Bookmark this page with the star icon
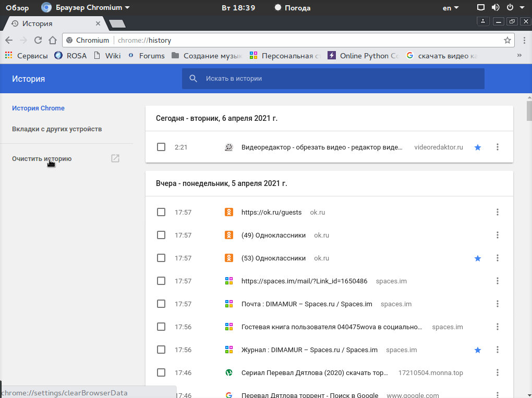532x398 pixels. click(507, 40)
